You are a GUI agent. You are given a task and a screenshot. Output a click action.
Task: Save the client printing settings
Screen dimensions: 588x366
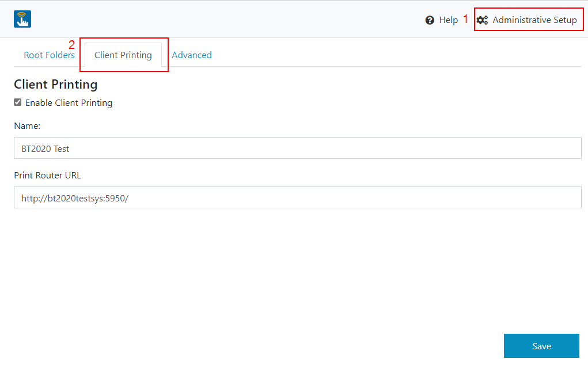tap(541, 346)
